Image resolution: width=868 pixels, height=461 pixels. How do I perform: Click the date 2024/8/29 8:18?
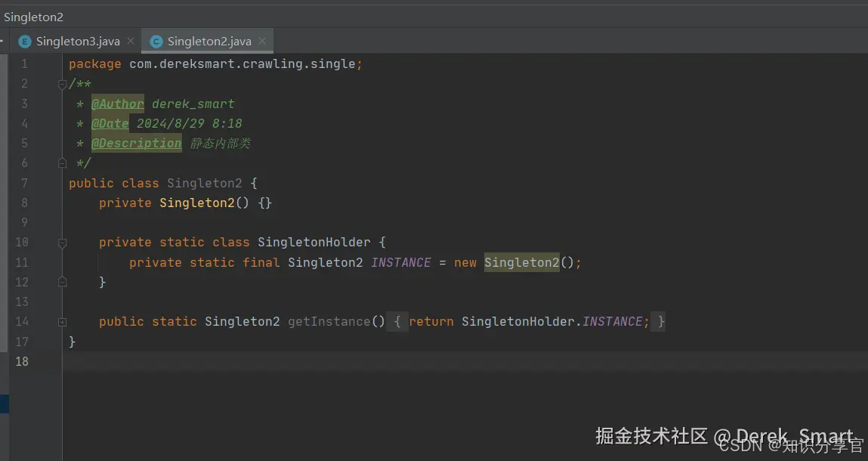click(190, 123)
